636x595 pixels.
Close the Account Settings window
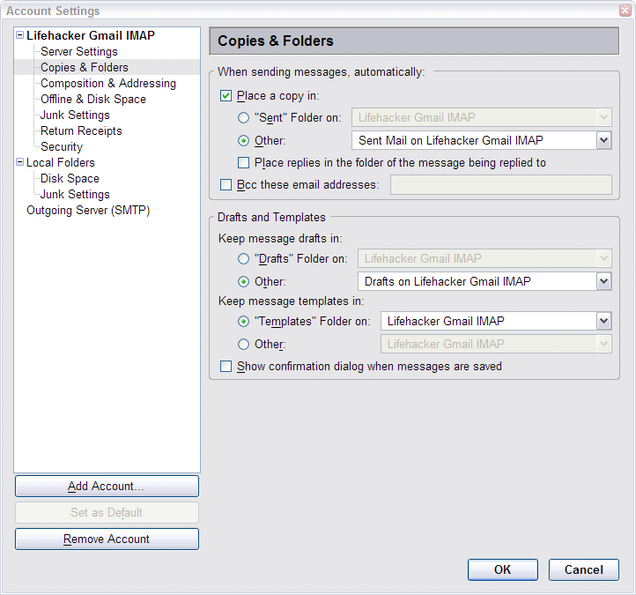click(x=625, y=11)
